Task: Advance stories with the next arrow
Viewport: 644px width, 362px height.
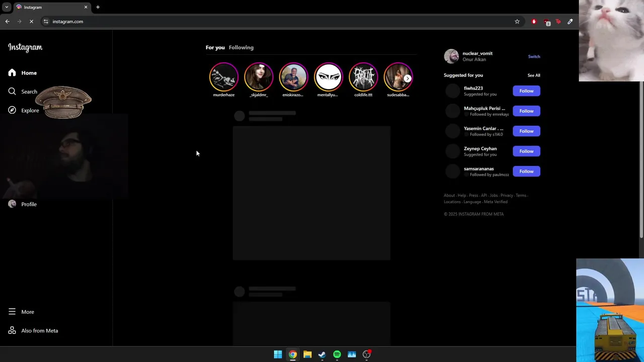Action: click(408, 78)
